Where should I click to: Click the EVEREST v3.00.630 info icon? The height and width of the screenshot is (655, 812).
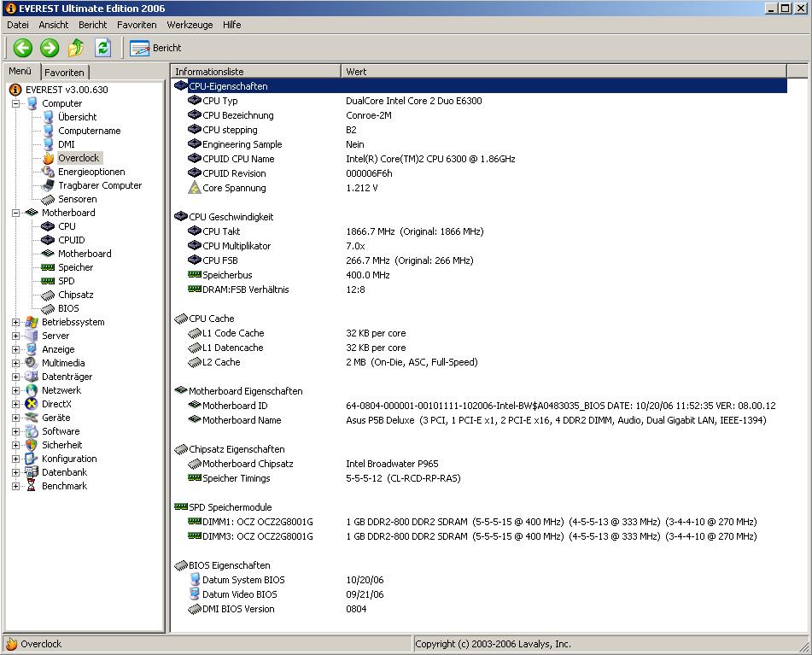(x=15, y=90)
